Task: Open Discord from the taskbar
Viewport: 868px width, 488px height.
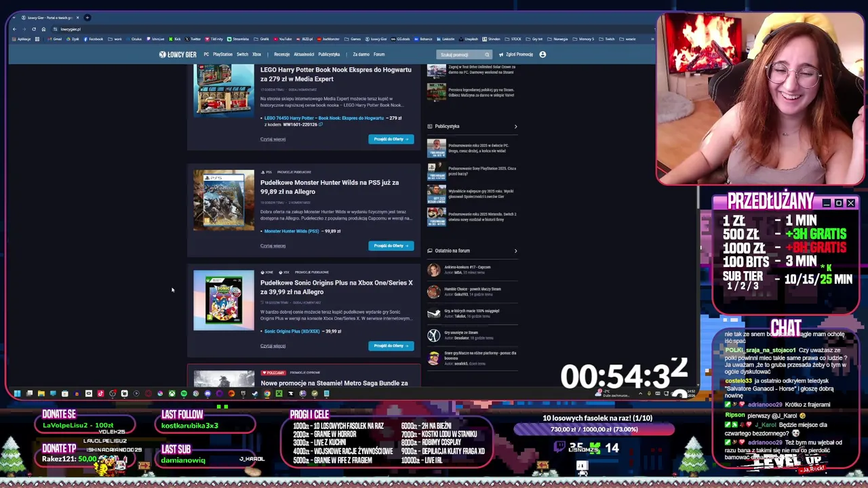Action: [208, 393]
